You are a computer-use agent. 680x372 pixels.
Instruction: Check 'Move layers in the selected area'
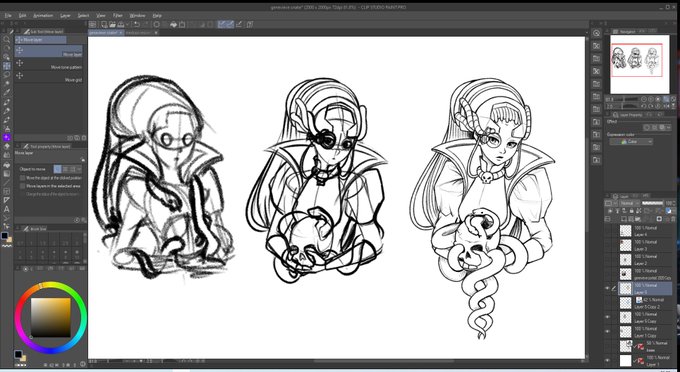tap(22, 186)
